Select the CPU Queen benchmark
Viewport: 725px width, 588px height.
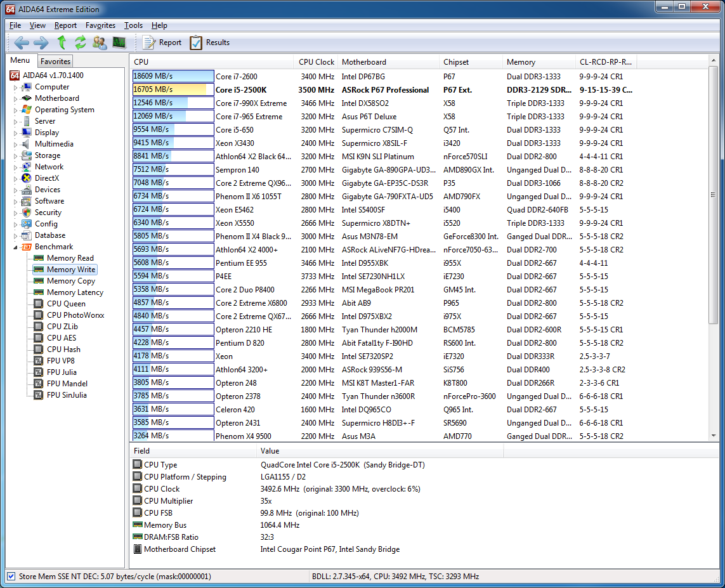click(66, 304)
